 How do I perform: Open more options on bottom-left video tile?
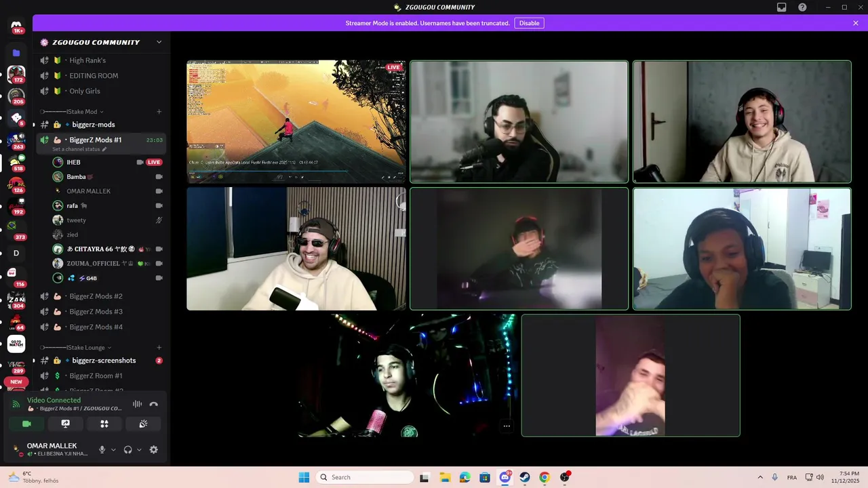click(x=507, y=426)
